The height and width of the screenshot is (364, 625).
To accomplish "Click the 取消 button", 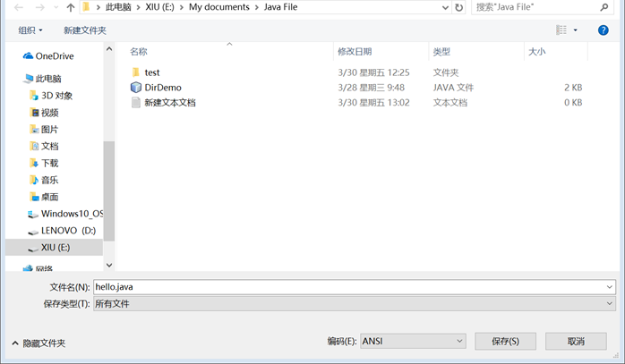I will click(576, 342).
